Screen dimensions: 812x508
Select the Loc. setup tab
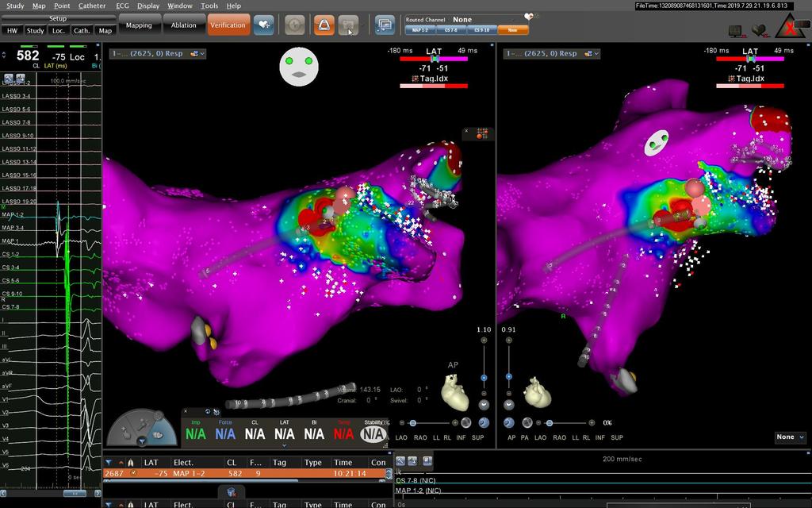pos(59,31)
